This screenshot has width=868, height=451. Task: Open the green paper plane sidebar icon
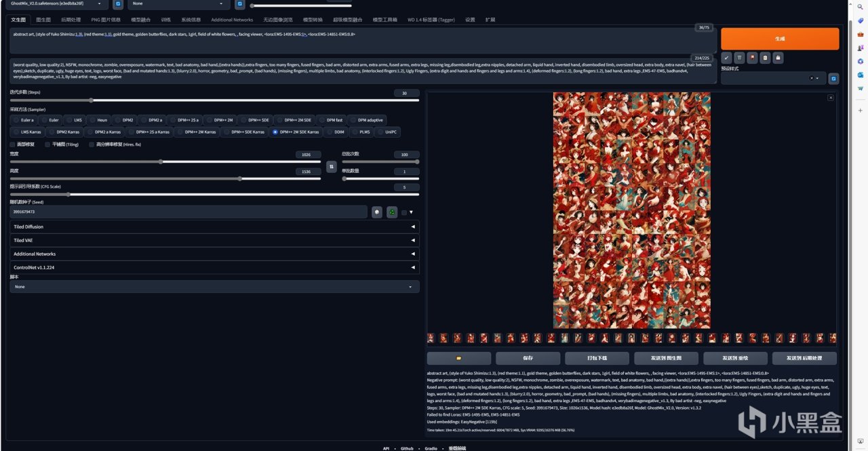click(x=860, y=88)
